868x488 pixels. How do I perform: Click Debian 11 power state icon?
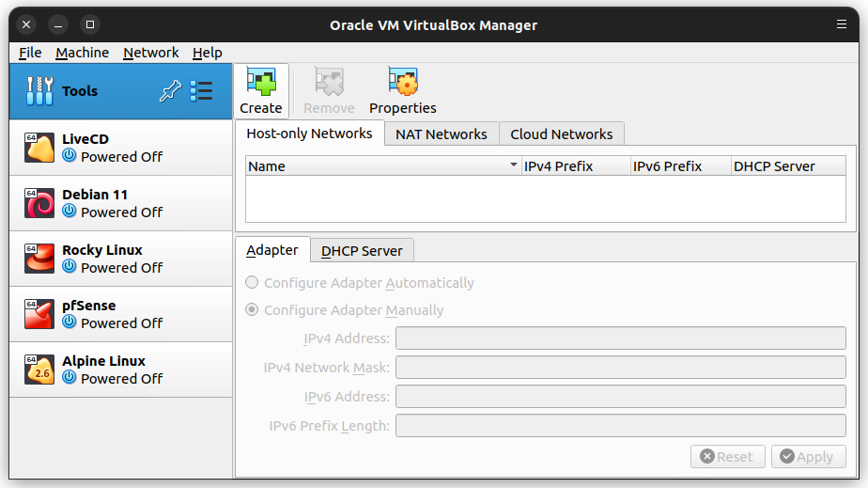[70, 211]
